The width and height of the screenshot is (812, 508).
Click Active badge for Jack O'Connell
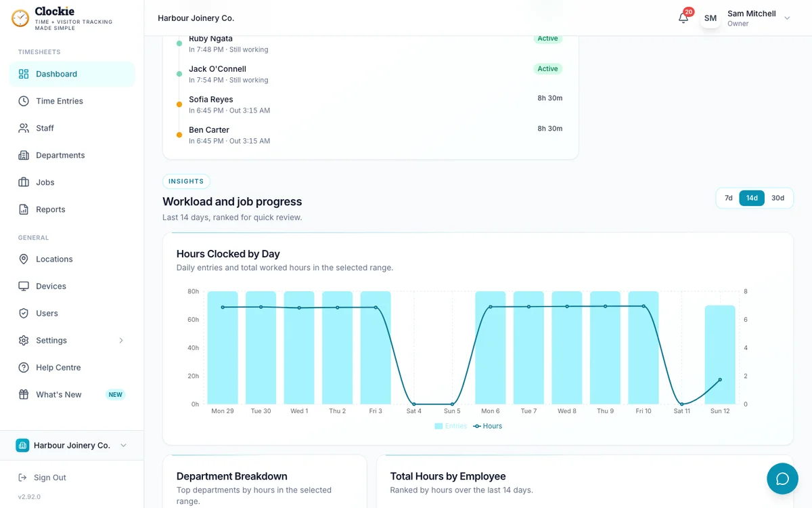(x=547, y=68)
